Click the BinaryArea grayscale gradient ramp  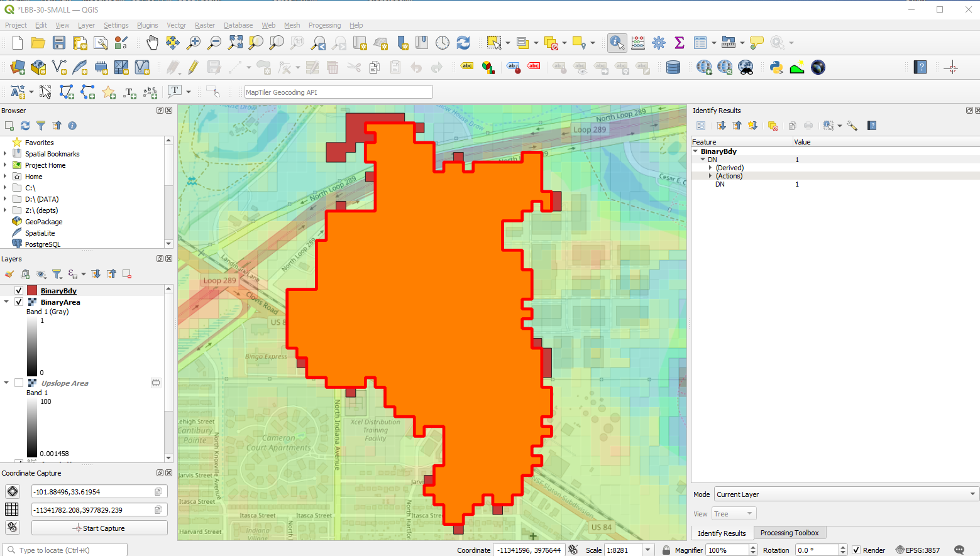coord(31,346)
